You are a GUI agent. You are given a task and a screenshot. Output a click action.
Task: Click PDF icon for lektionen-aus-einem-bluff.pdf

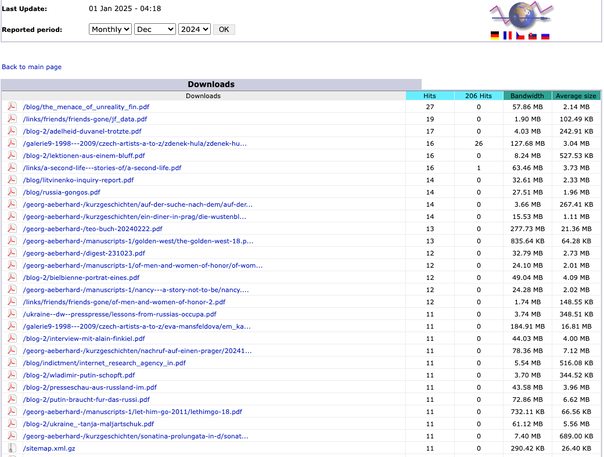pos(12,156)
